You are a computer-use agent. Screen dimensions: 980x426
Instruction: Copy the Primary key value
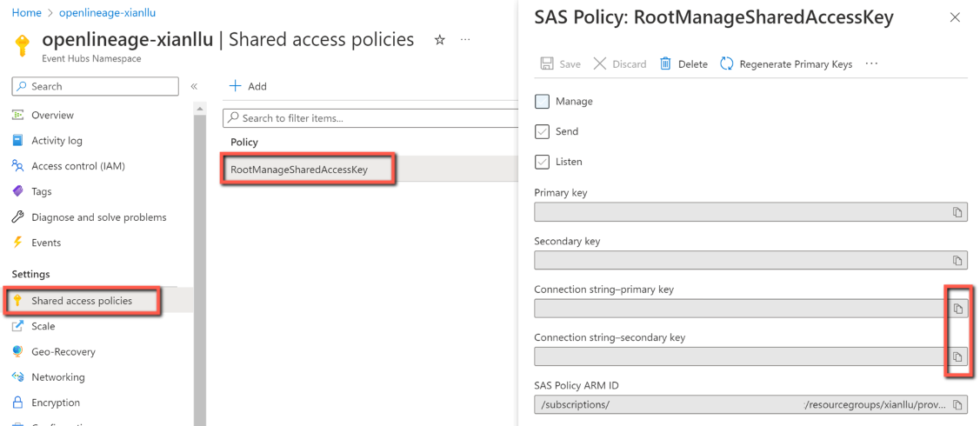click(957, 212)
